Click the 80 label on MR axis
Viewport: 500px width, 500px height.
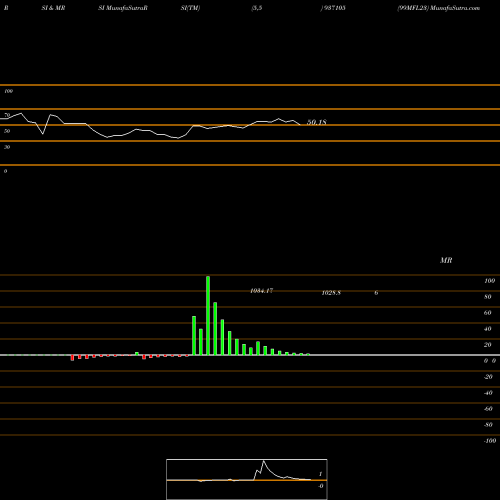tap(488, 297)
